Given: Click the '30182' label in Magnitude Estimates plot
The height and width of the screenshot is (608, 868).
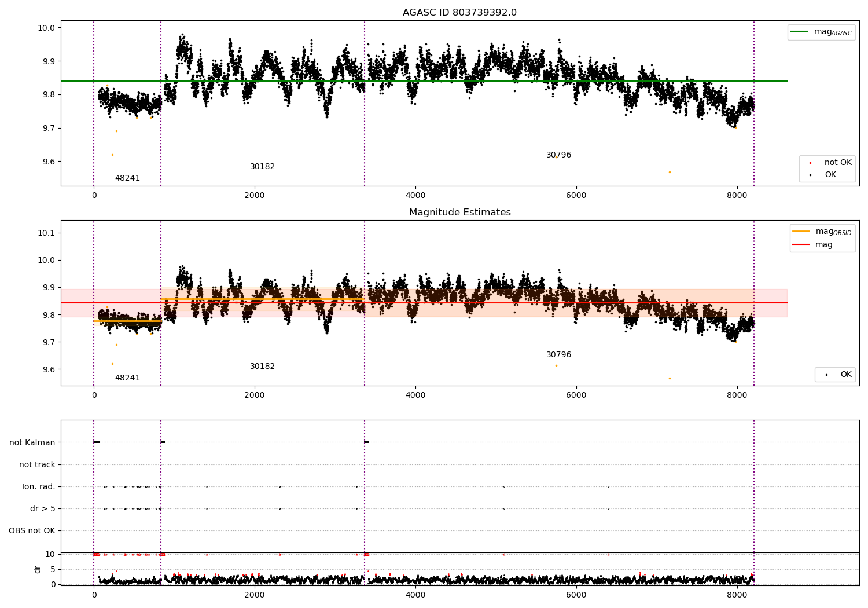Looking at the screenshot, I should tap(262, 367).
